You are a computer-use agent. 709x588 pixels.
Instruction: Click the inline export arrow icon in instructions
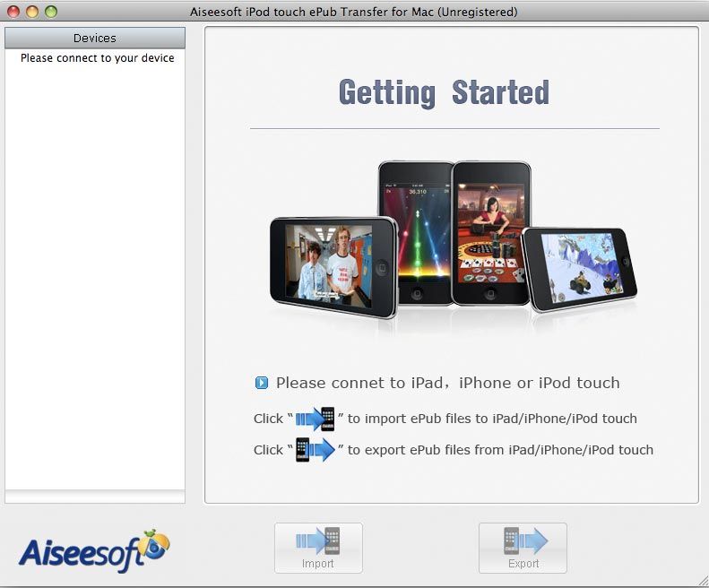316,450
